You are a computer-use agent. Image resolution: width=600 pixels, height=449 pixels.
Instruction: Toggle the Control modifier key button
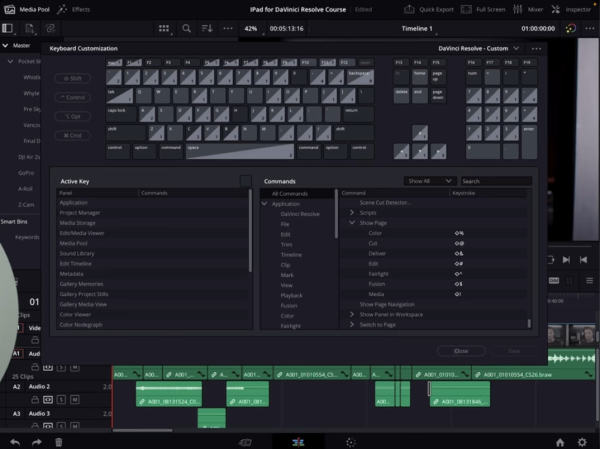[x=73, y=97]
